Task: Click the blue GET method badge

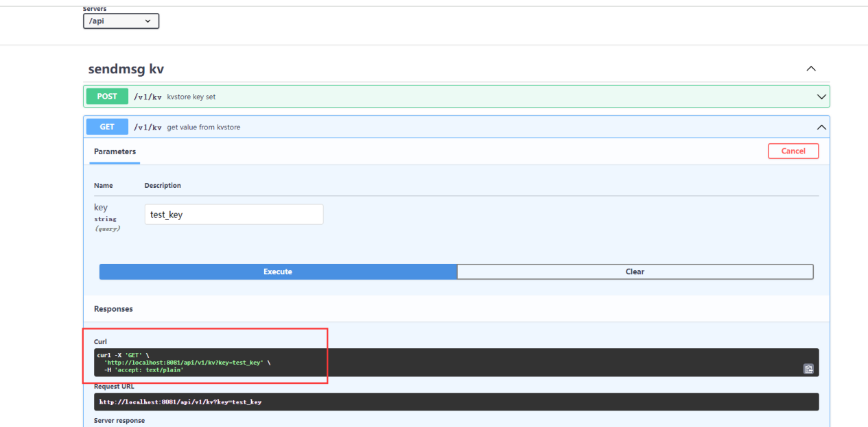Action: coord(107,127)
